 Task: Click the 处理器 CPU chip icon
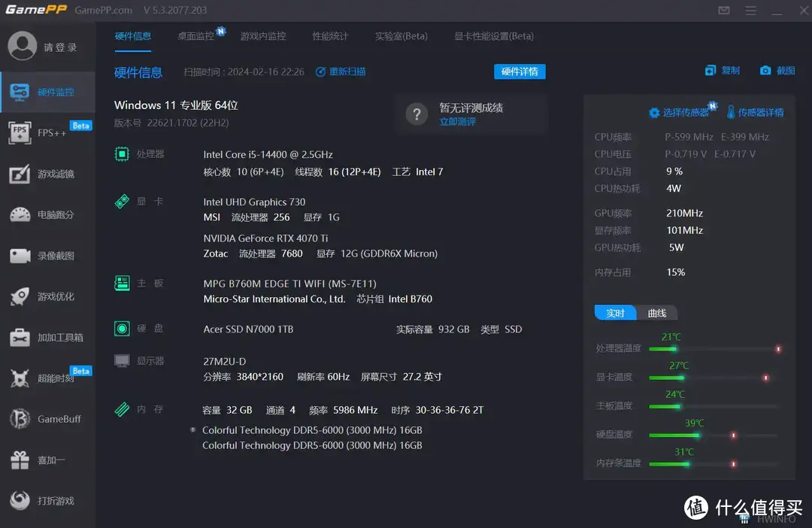[x=122, y=154]
